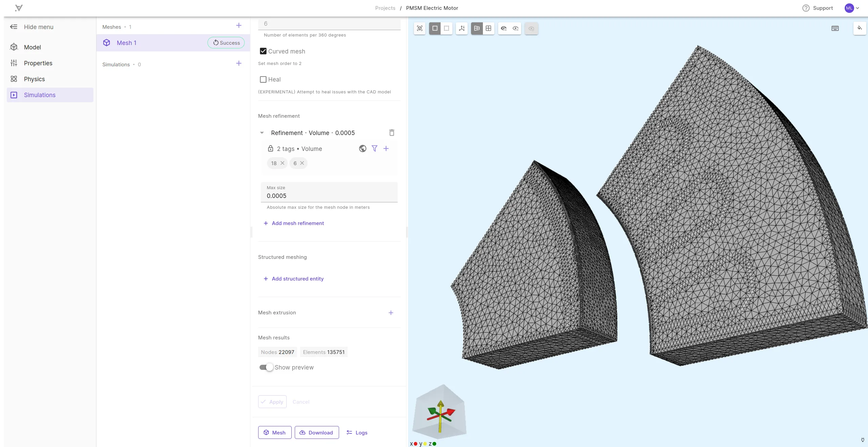
Task: Add a new mesh with plus icon
Action: [x=239, y=26]
